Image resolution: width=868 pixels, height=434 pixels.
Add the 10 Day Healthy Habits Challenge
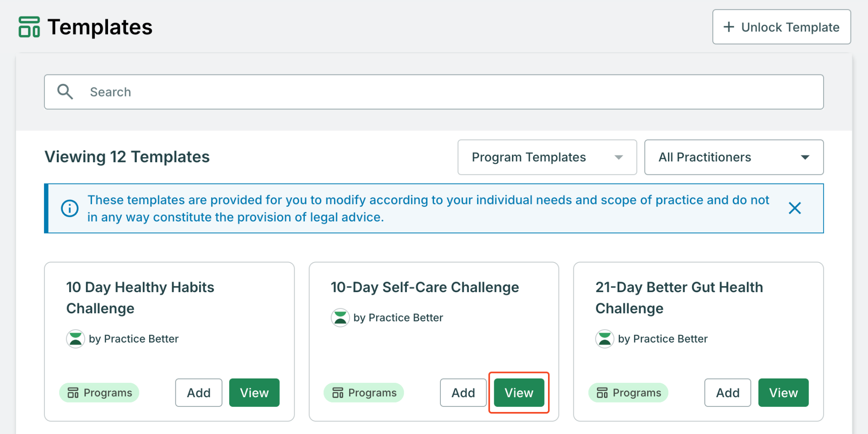pos(199,393)
